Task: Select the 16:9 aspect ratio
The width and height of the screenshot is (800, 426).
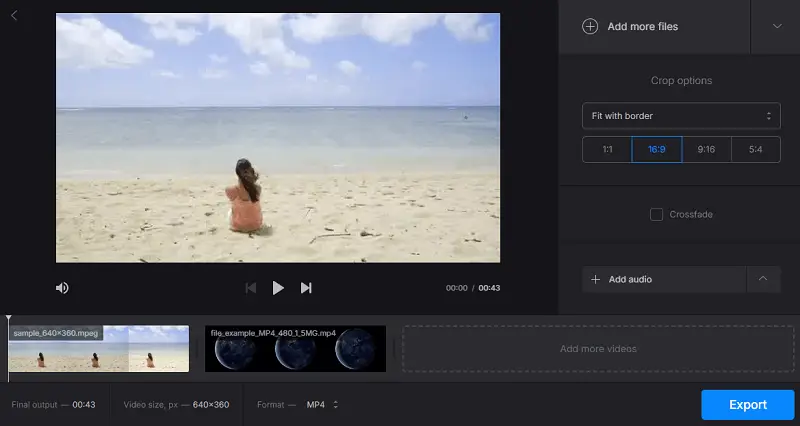Action: click(x=657, y=149)
